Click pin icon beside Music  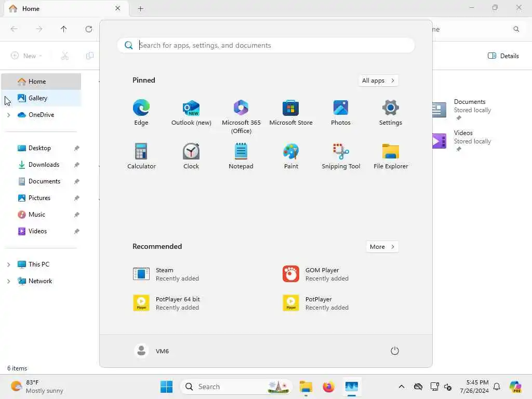[x=77, y=215]
